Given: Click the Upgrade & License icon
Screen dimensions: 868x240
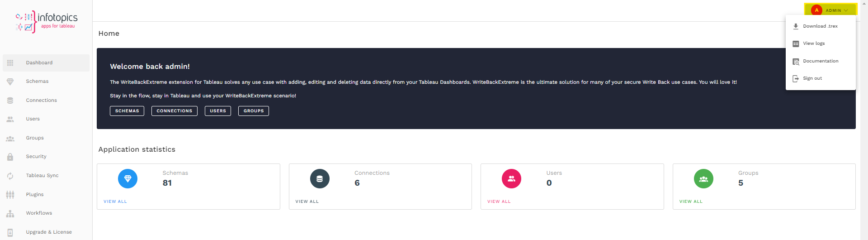Looking at the screenshot, I should [x=10, y=232].
